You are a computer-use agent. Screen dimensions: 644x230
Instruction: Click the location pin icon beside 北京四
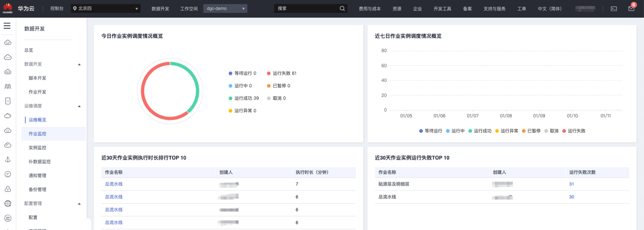tap(75, 9)
